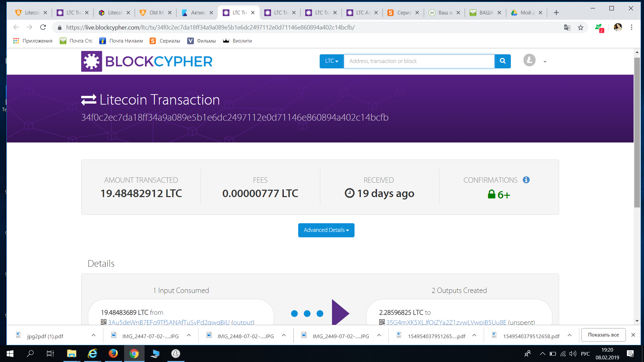Screen dimensions: 644x362
Task: Click the transaction hash text 34f0c2ec7da18ff3...
Action: tap(235, 117)
